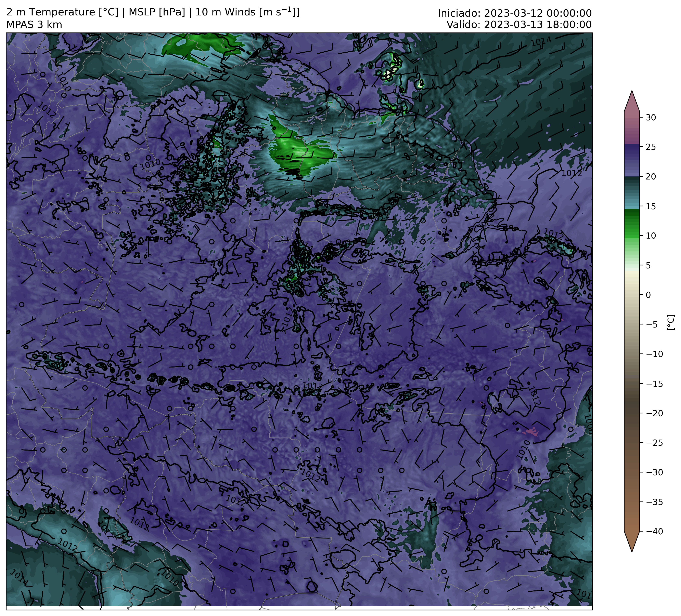Click the colorbar tick label −35
The height and width of the screenshot is (616, 681).
tap(654, 502)
